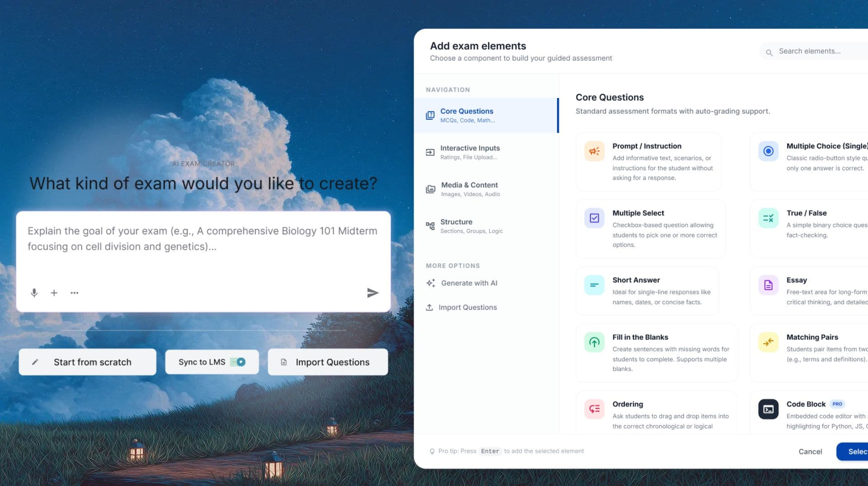Focus the Search elements field
The image size is (868, 486).
tap(814, 51)
